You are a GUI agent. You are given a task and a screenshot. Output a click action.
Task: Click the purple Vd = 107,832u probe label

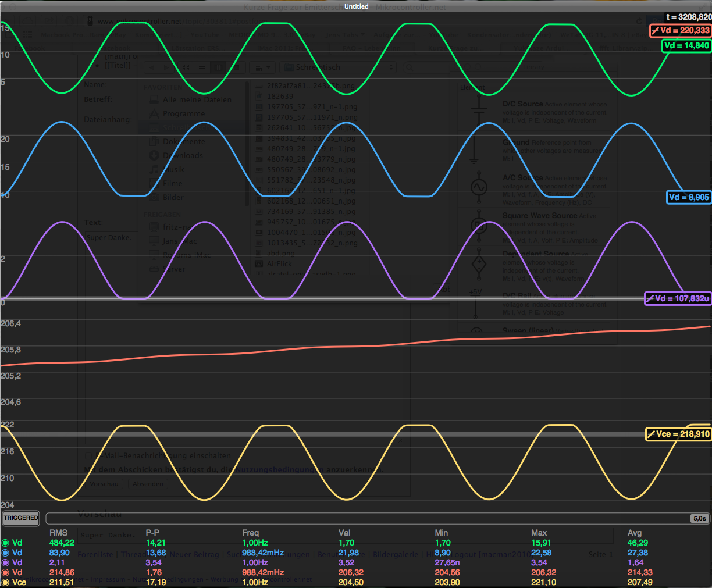678,298
